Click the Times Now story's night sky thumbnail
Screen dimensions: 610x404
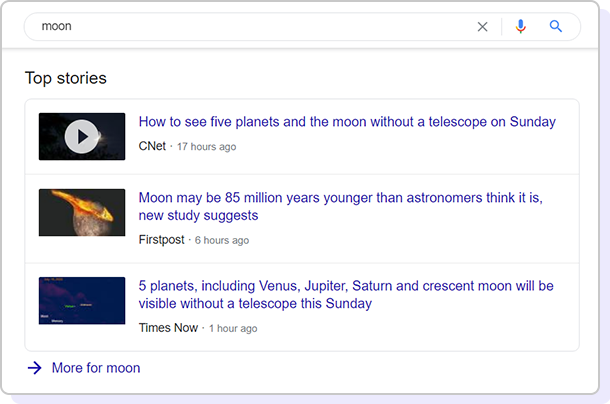[x=82, y=300]
